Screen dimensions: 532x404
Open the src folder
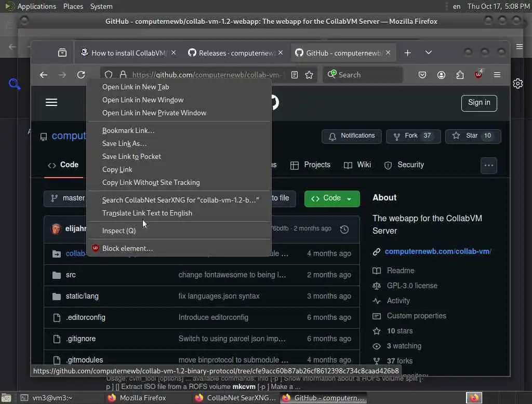(71, 275)
